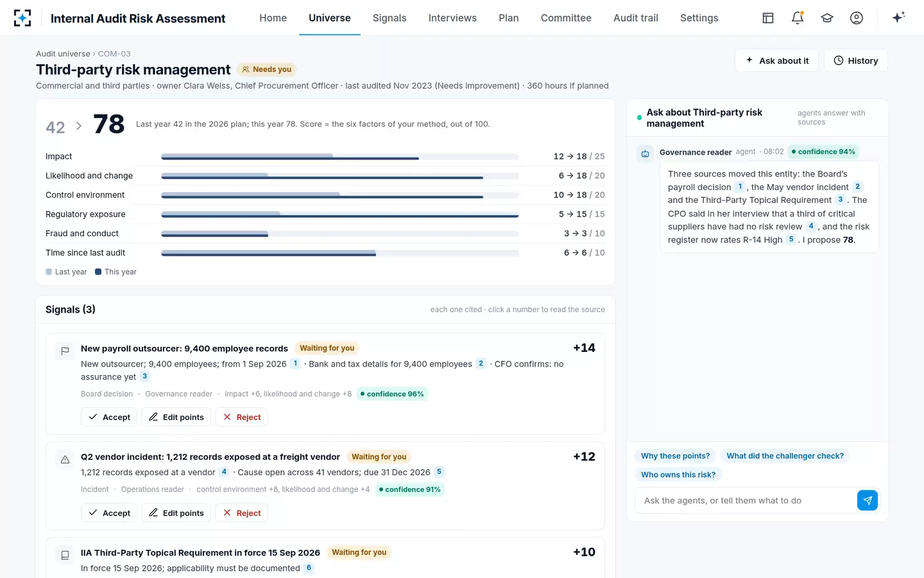Open the notifications bell icon
The image size is (924, 578).
798,18
